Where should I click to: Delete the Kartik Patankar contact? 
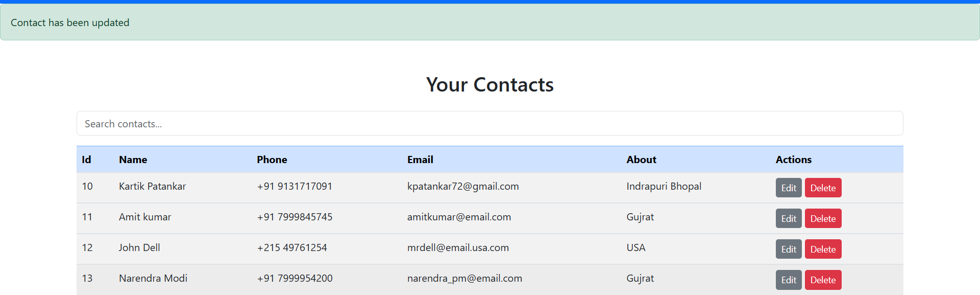click(x=823, y=188)
